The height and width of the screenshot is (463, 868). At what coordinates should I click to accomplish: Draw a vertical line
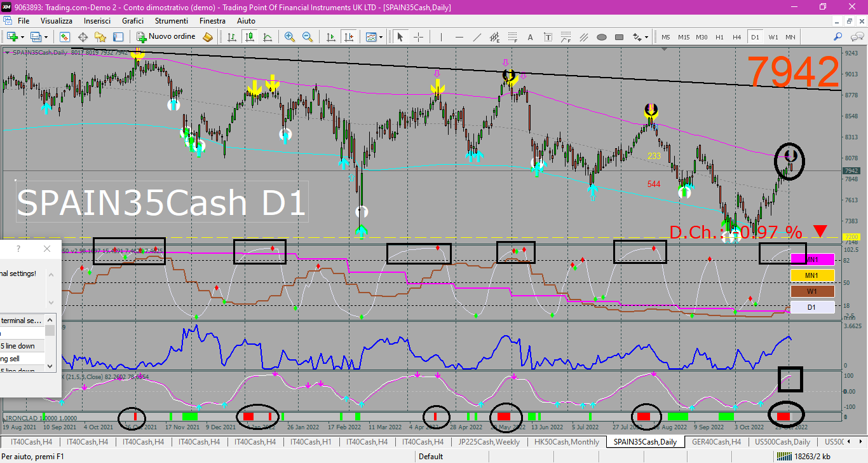click(441, 37)
